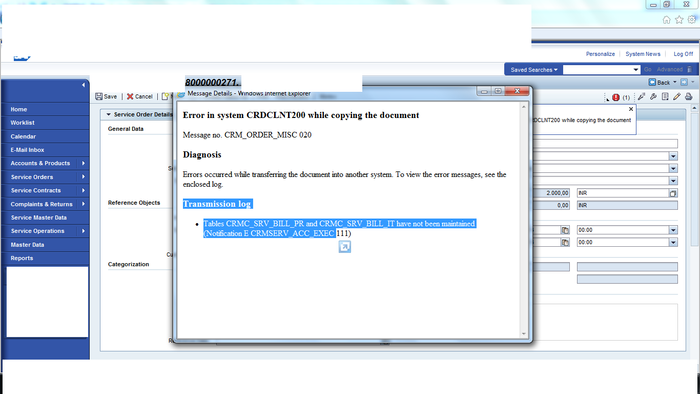Click the Save button in toolbar
The width and height of the screenshot is (700, 394).
106,96
